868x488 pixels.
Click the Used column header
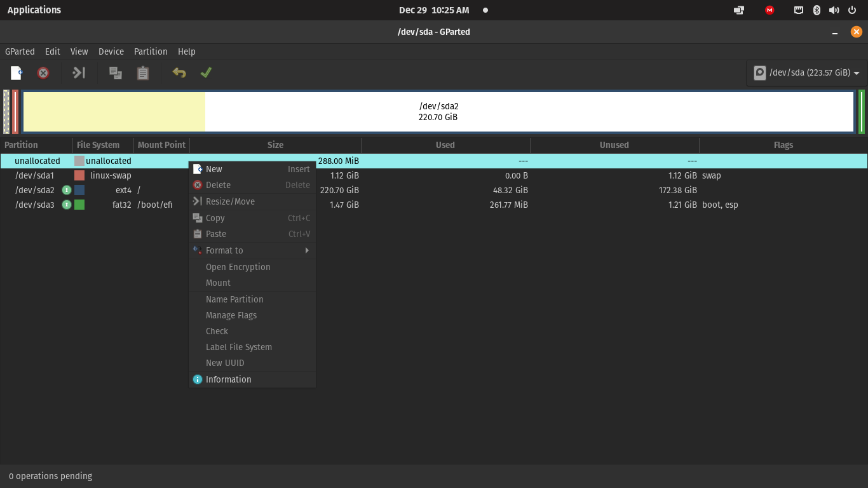[x=445, y=145]
